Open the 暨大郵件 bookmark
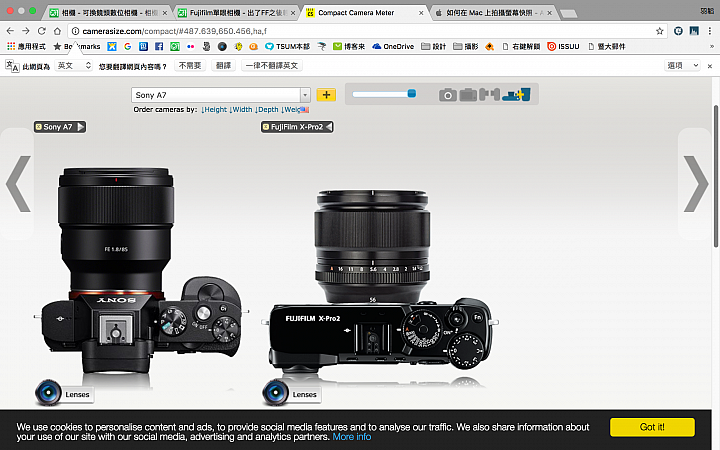This screenshot has height=450, width=720. coord(607,46)
